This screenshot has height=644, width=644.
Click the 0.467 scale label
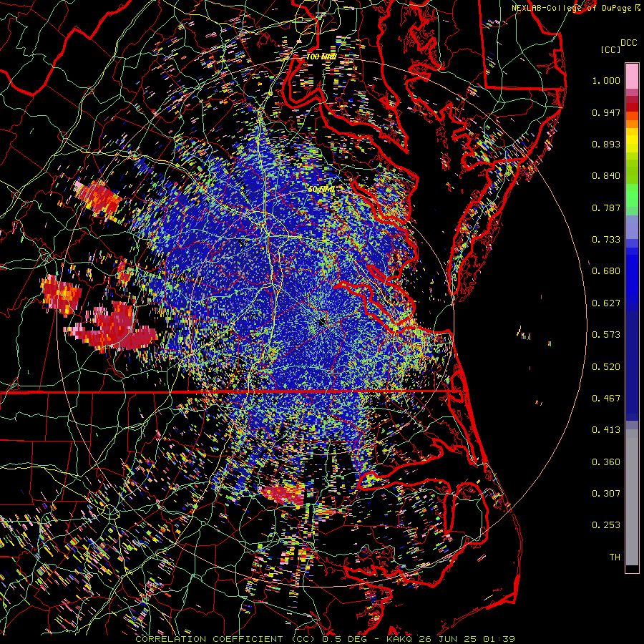(606, 399)
